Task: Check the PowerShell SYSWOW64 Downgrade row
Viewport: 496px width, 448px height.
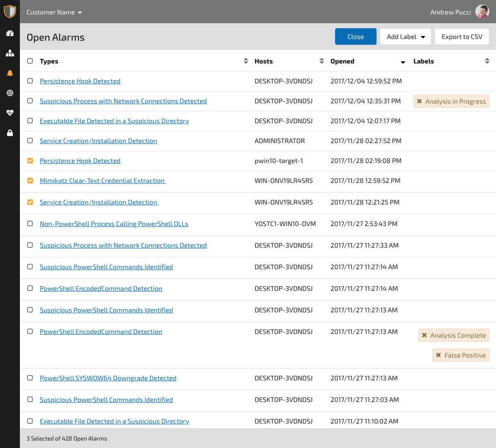Action: tap(30, 378)
